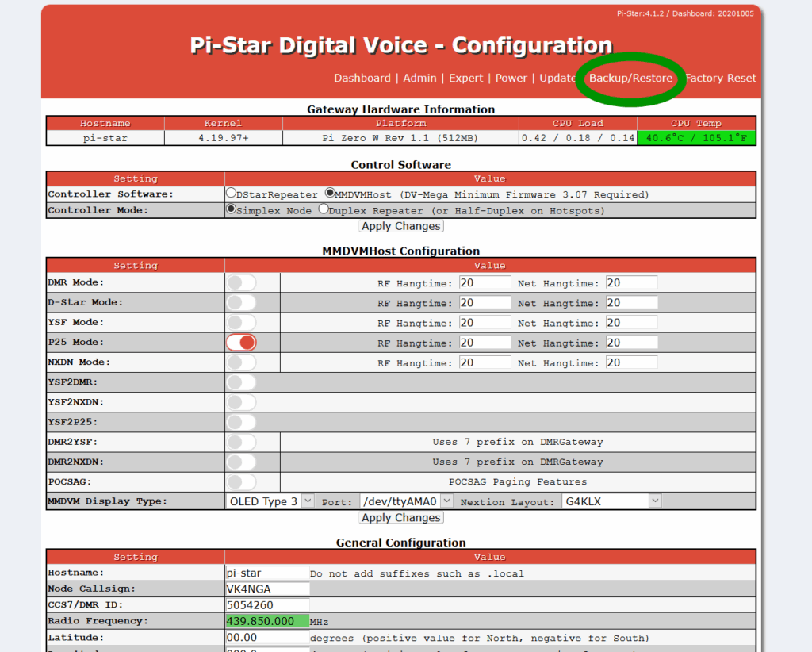Edit DMR Mode Net Hangtime field
The image size is (812, 652).
click(632, 282)
